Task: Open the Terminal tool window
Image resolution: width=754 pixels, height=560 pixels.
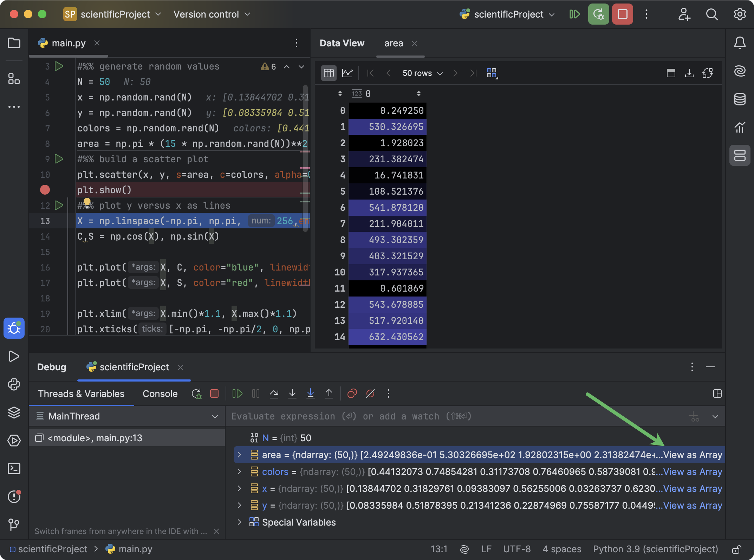Action: (14, 469)
